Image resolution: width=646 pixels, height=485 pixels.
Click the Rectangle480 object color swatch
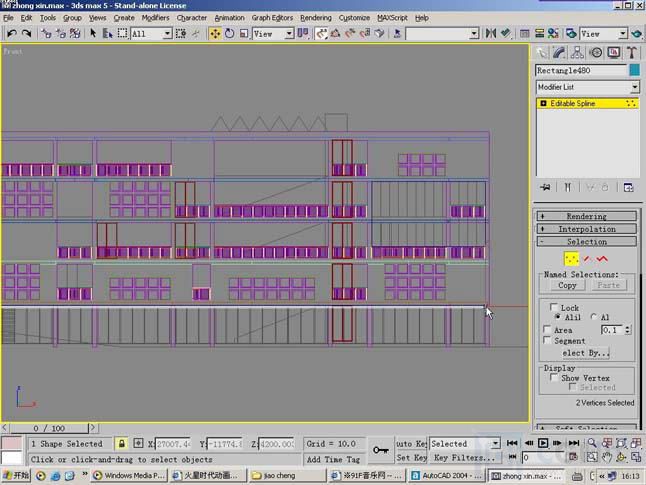pyautogui.click(x=634, y=70)
